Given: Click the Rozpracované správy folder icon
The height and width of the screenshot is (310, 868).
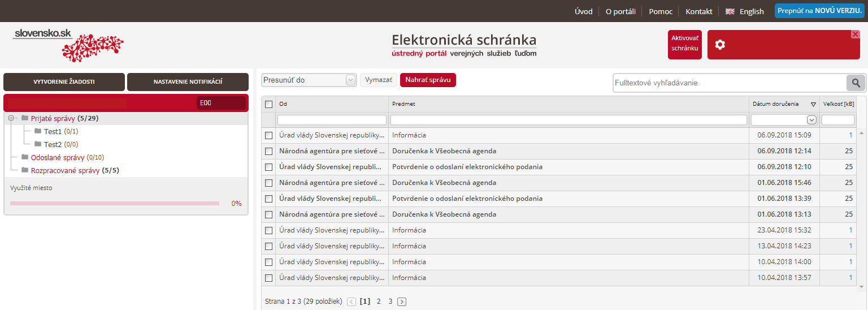Looking at the screenshot, I should pos(25,170).
